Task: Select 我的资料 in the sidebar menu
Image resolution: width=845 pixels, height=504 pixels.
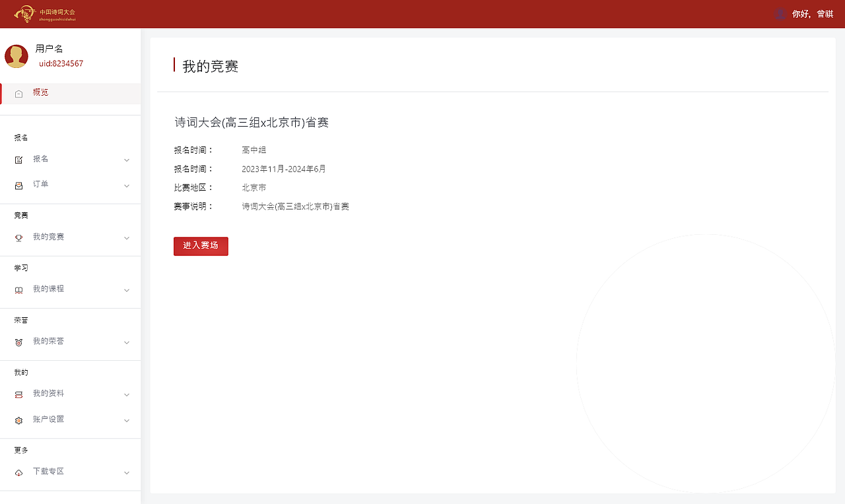Action: (49, 393)
